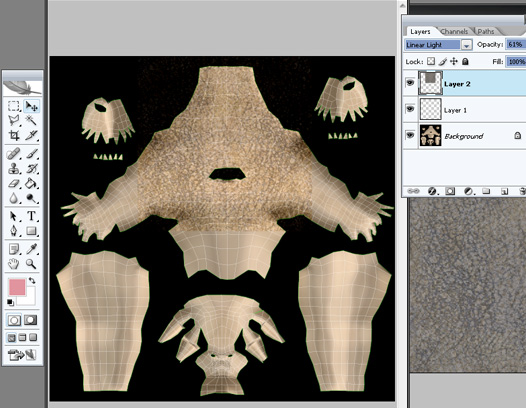526x408 pixels.
Task: Select the Zoom magnifier tool
Action: pos(31,264)
